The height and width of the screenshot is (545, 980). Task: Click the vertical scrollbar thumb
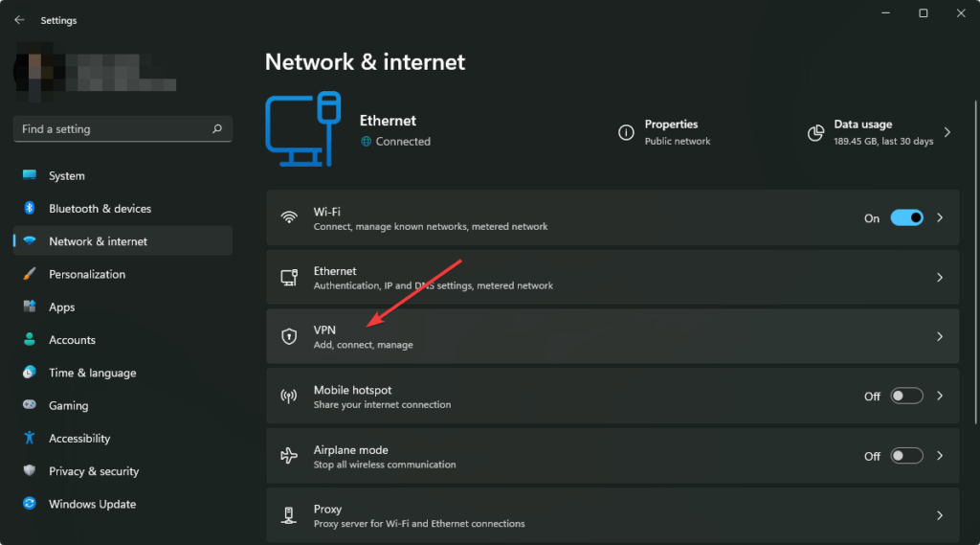click(x=975, y=261)
